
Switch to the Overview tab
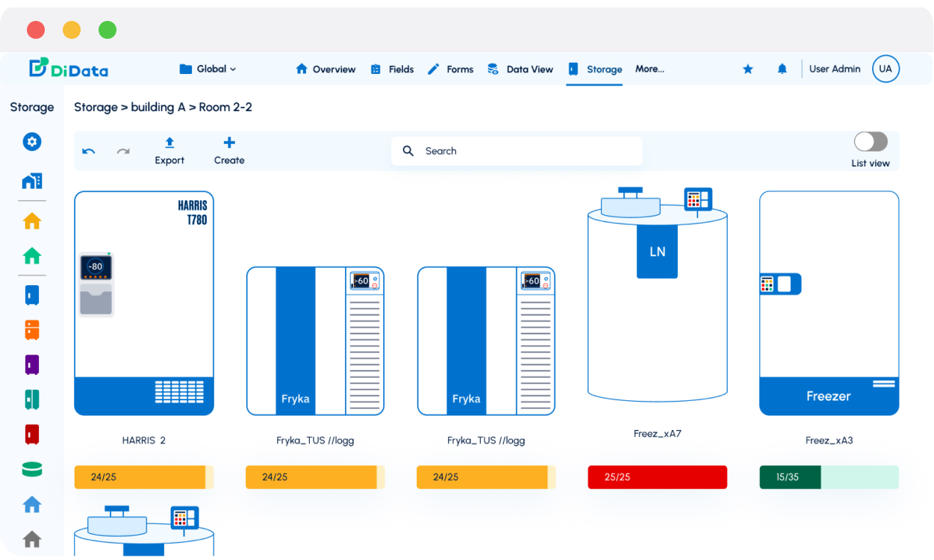[326, 69]
